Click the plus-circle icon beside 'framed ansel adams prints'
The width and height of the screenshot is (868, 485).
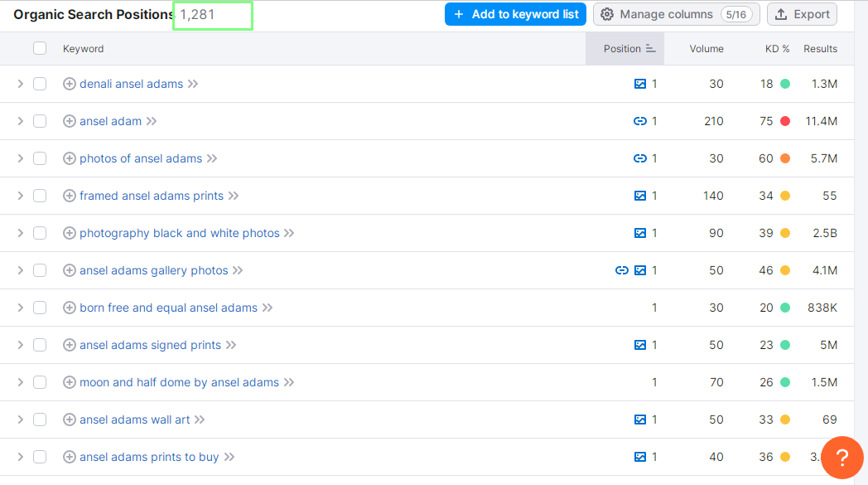coord(70,196)
